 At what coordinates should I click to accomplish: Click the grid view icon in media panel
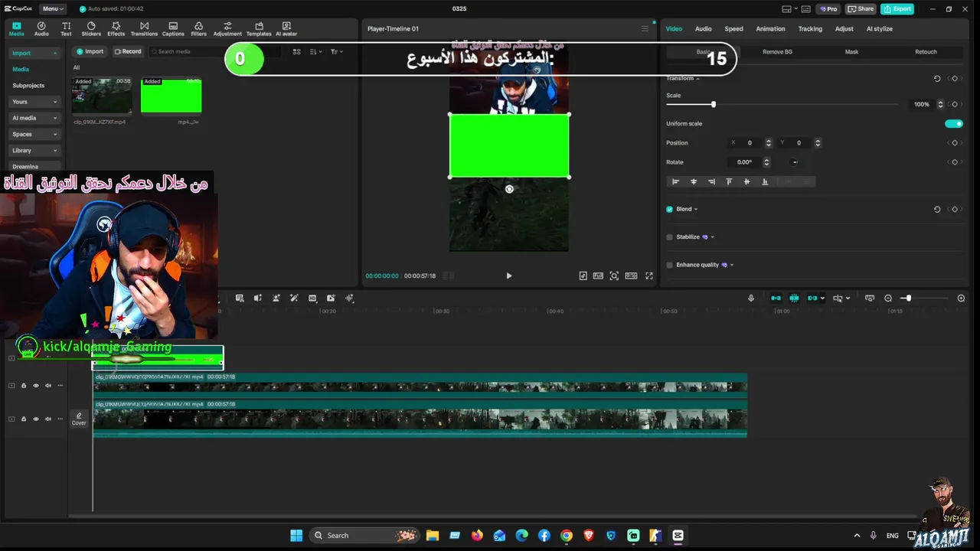(x=297, y=51)
